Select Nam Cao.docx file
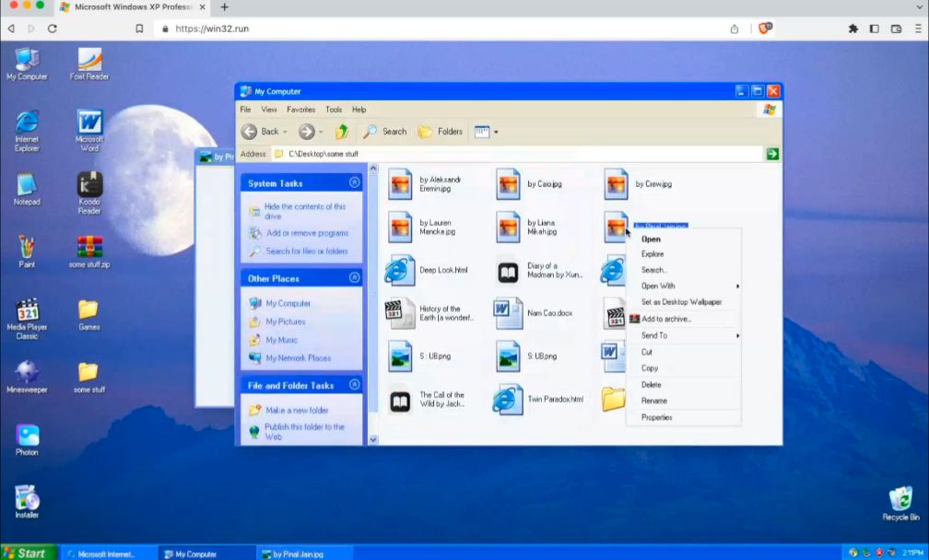This screenshot has width=929, height=560. pos(534,313)
